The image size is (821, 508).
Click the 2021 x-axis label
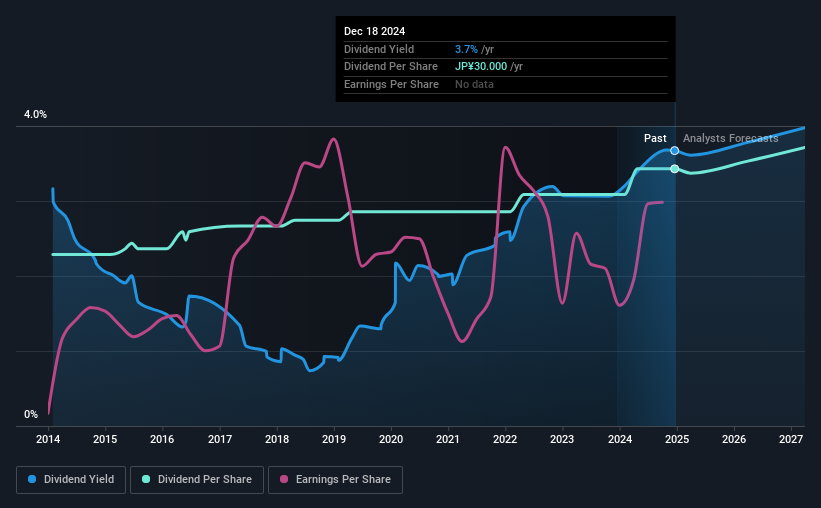point(448,439)
